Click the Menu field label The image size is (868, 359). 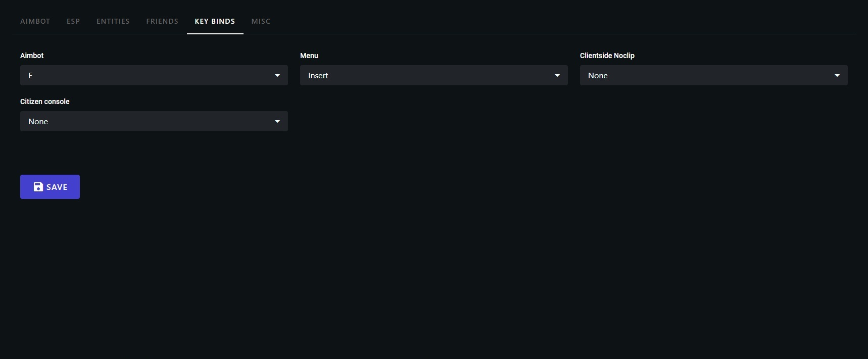pos(309,56)
